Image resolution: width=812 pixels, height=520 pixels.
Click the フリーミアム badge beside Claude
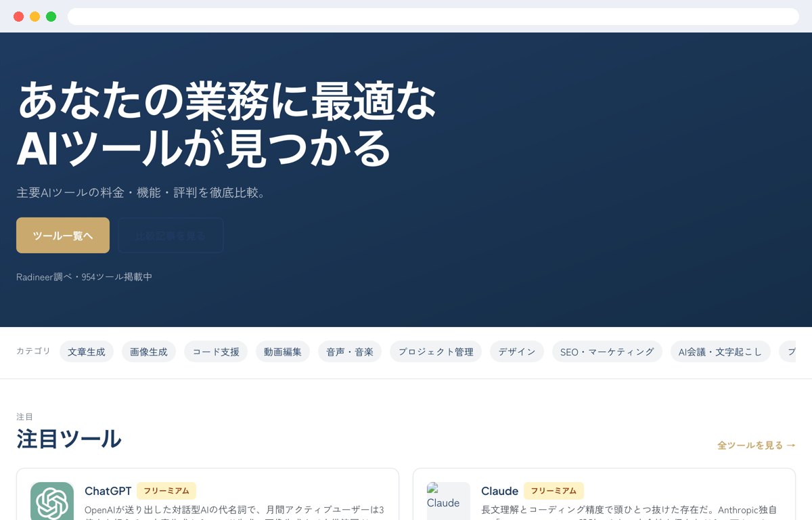(x=554, y=491)
